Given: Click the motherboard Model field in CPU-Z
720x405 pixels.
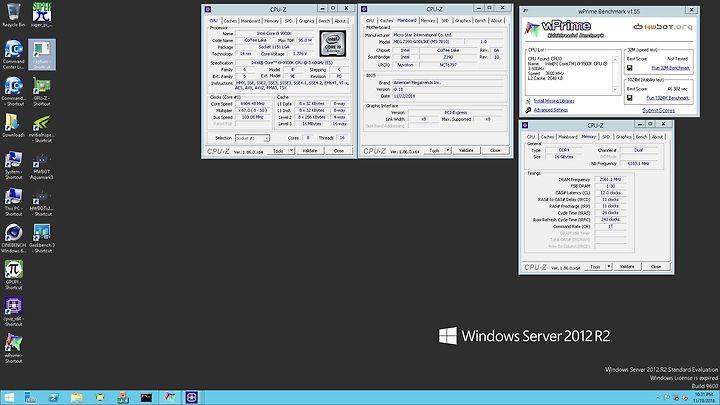Looking at the screenshot, I should 427,42.
